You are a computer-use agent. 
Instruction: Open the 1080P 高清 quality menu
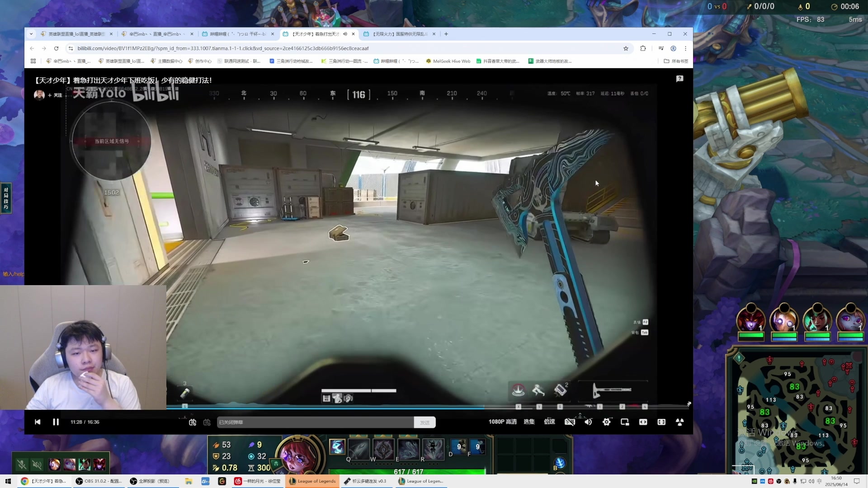pos(502,422)
